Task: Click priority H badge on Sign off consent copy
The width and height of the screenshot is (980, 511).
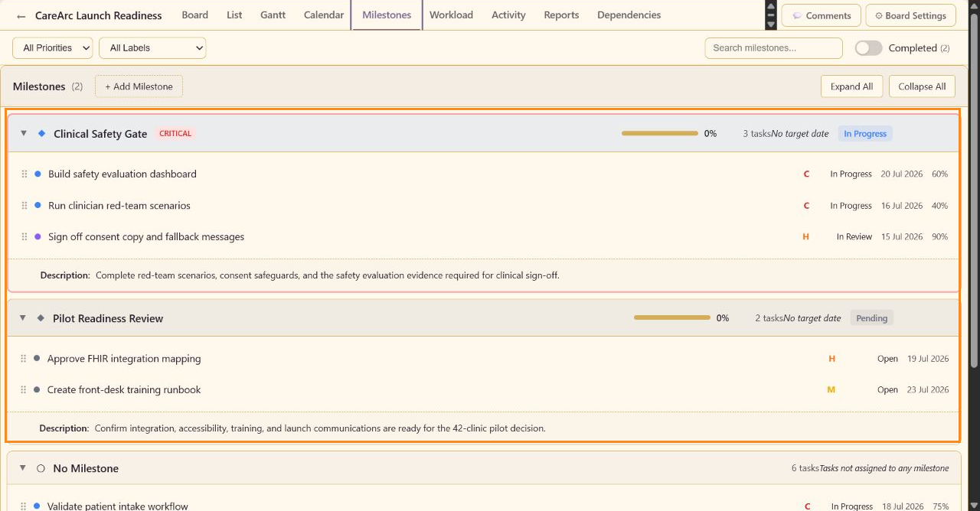Action: pos(805,237)
